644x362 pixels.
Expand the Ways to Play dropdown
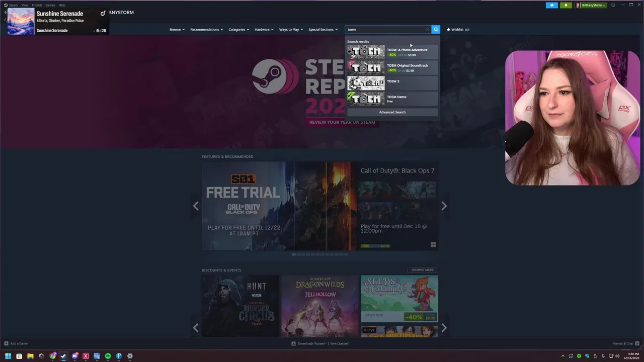[x=291, y=29]
